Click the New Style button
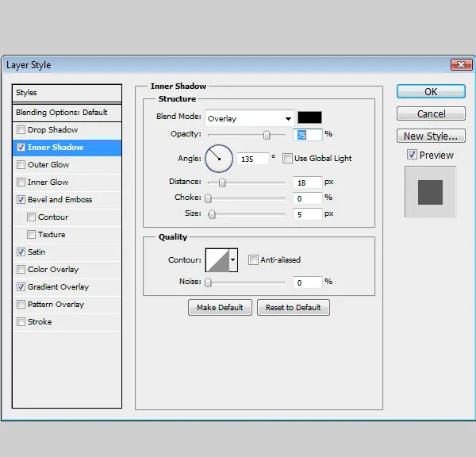 (x=431, y=136)
